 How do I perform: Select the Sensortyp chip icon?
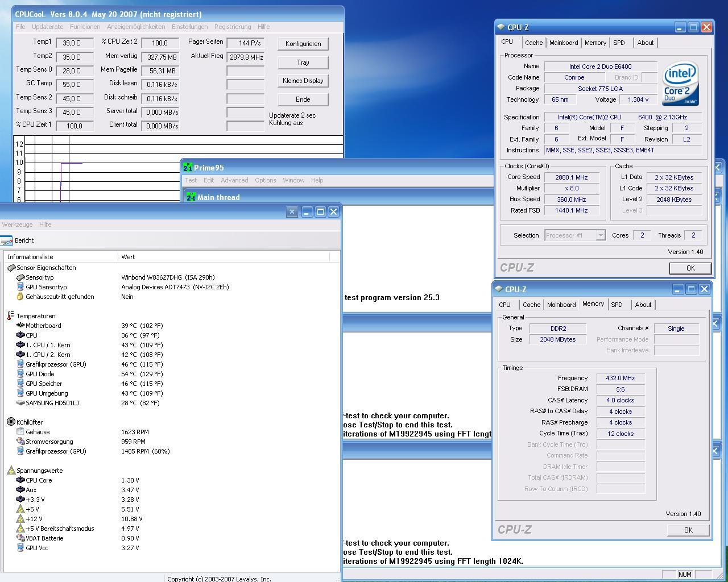tap(20, 277)
